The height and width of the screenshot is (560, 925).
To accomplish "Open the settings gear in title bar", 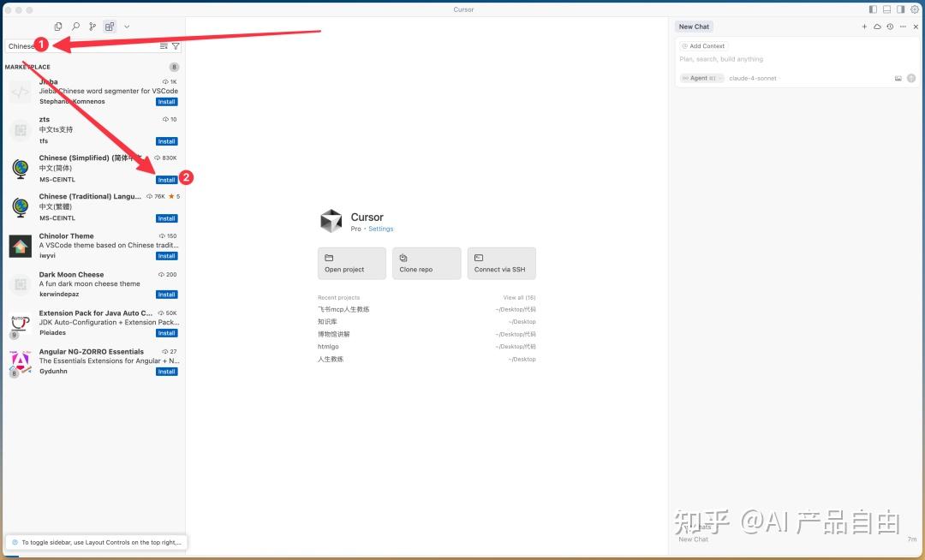I will click(x=915, y=9).
